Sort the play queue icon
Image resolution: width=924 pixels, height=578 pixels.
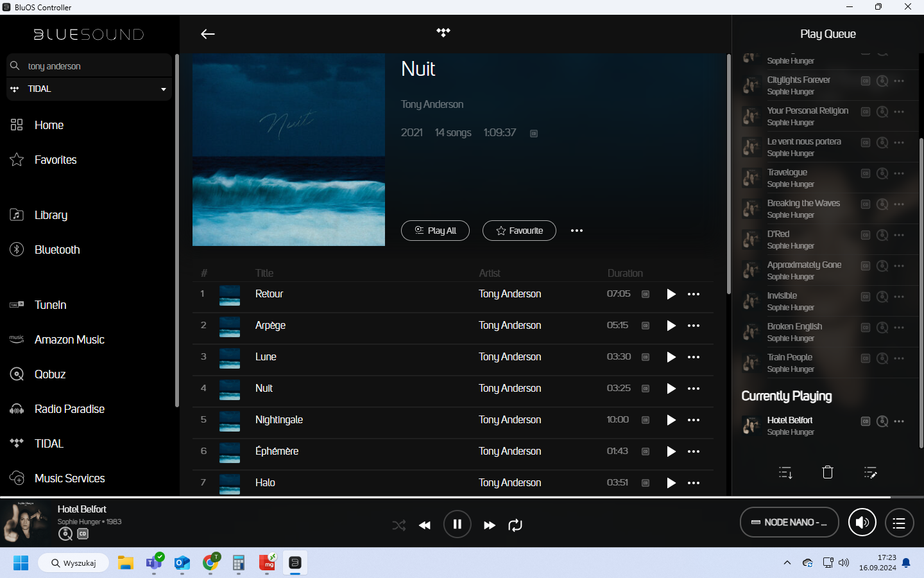785,473
